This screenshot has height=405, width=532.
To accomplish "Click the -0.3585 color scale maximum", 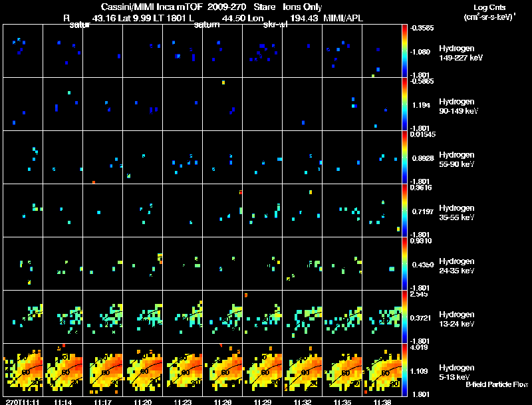I will click(x=422, y=28).
